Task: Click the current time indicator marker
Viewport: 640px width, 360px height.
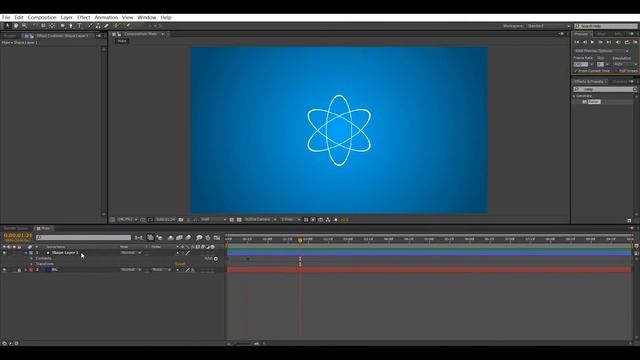Action: click(300, 240)
